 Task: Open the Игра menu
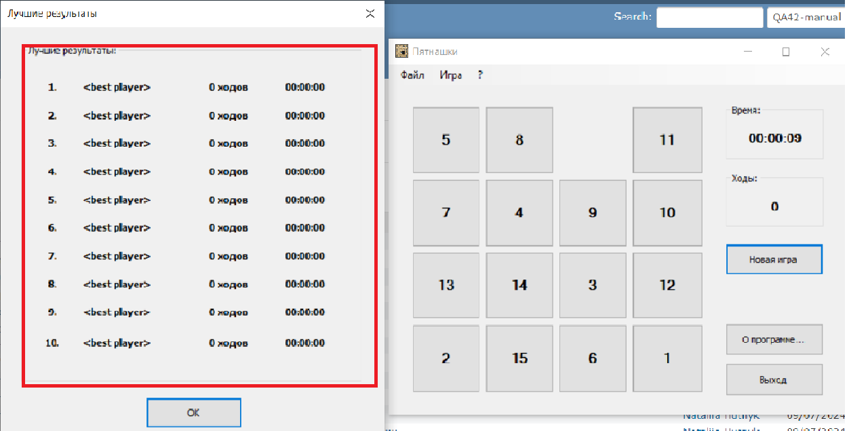(450, 75)
